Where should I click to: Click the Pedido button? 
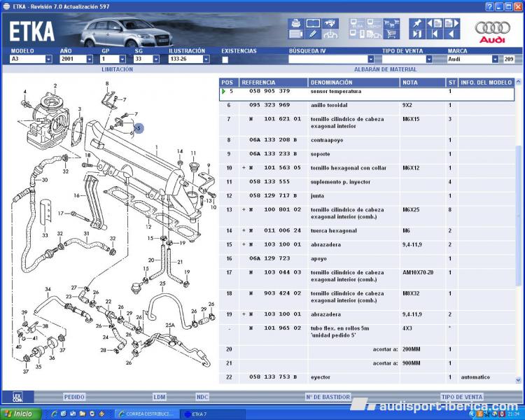74,397
